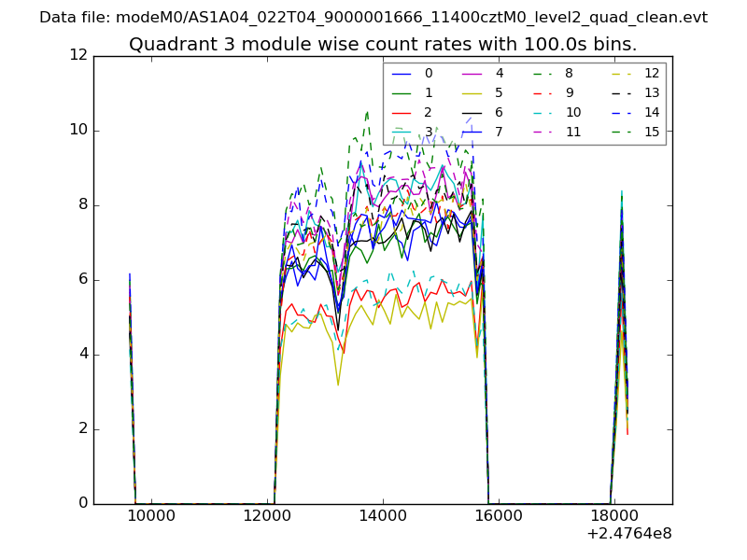Click the data file path title text
747x560 pixels.
click(373, 18)
